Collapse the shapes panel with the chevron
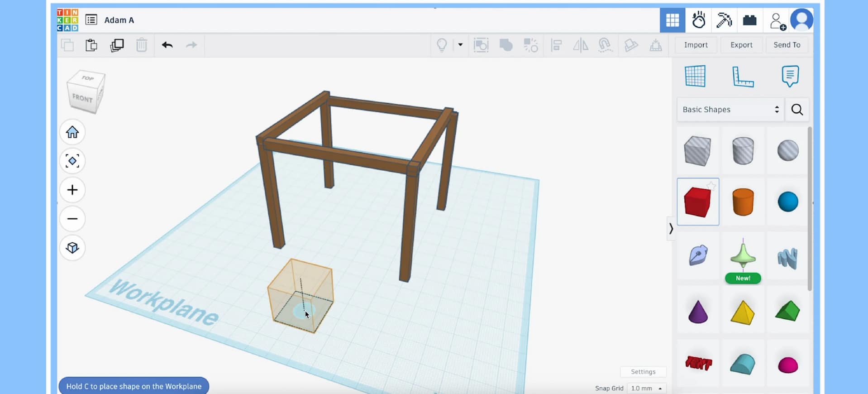 click(671, 229)
